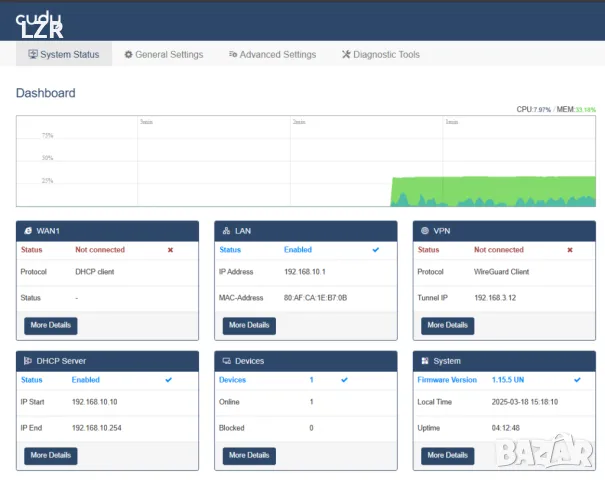
Task: Open More Details for WAN1
Action: (51, 325)
